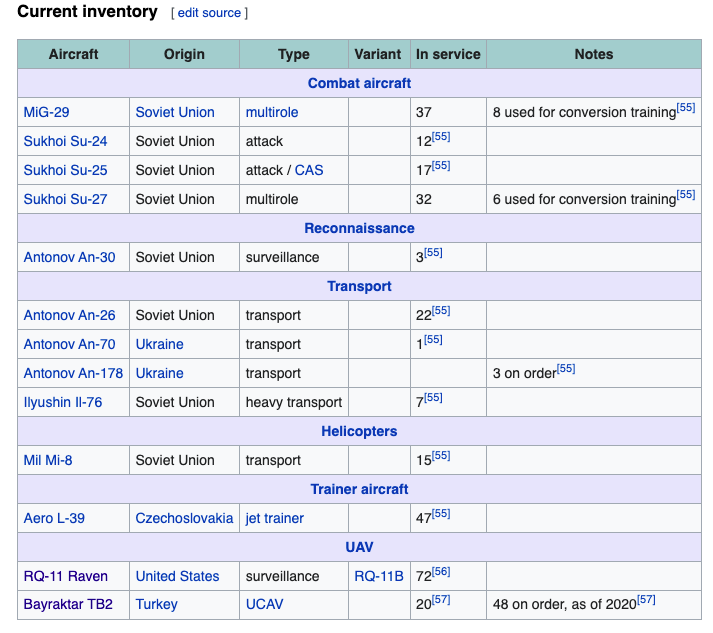Open the Antonov An-178 link
The width and height of the screenshot is (713, 633).
click(x=73, y=373)
